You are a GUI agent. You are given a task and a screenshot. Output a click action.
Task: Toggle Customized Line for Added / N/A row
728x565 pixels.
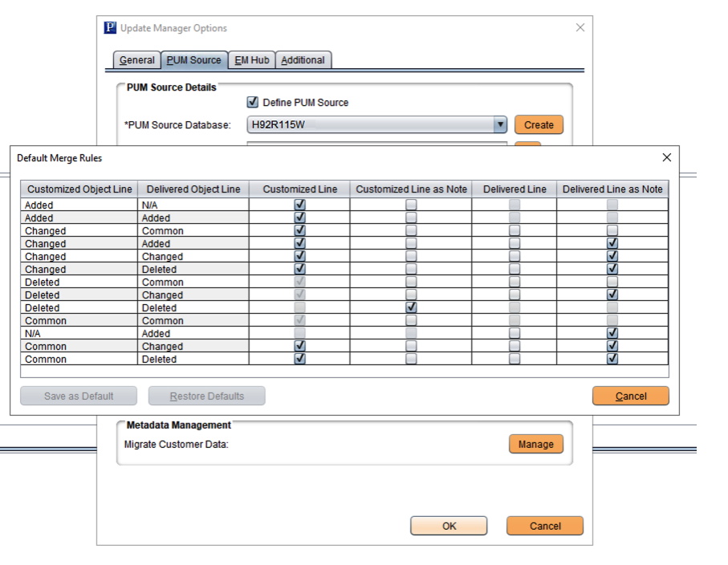[x=299, y=205]
